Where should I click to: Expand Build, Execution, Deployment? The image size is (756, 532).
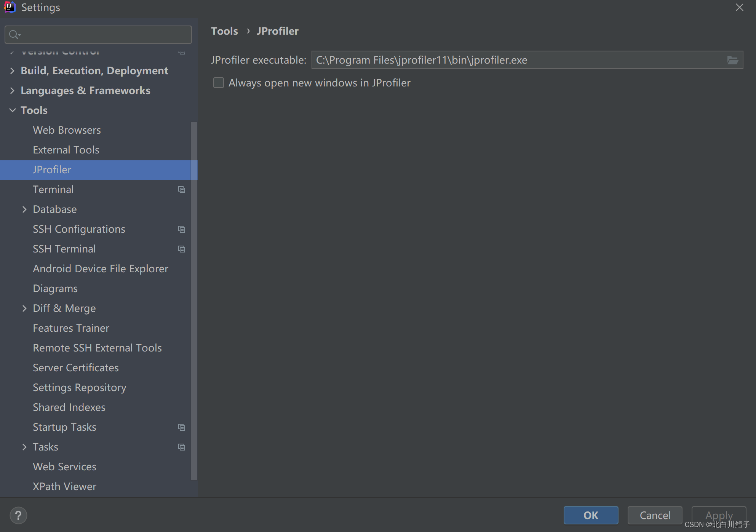(13, 70)
